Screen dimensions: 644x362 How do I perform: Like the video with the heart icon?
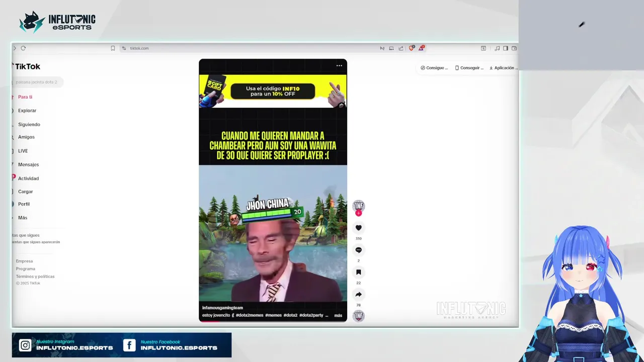pos(358,228)
